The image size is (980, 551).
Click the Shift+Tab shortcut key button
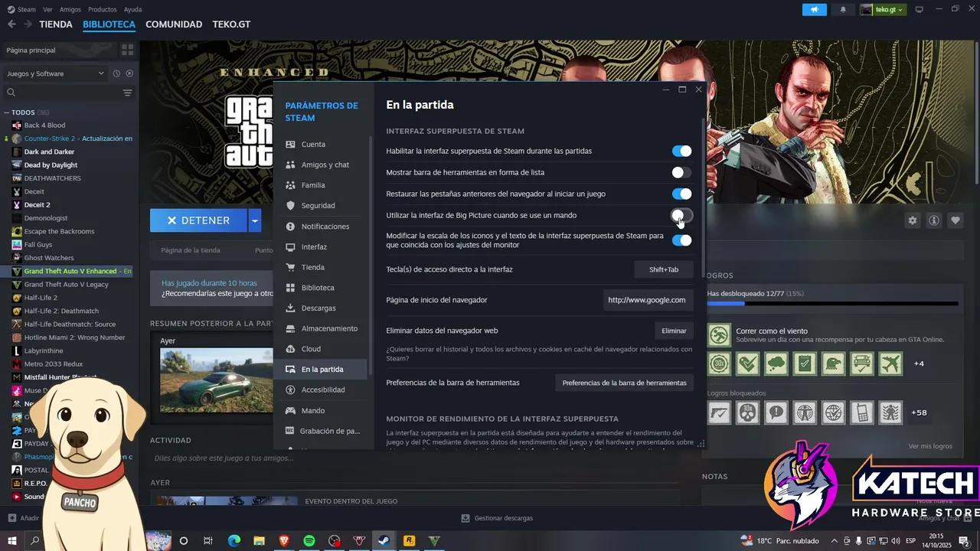pos(664,269)
